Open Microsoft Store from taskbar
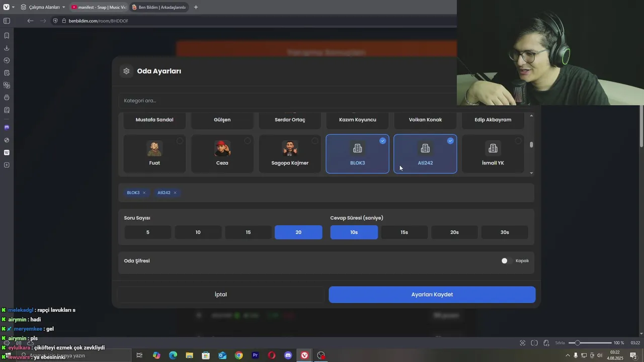The height and width of the screenshot is (362, 644). (x=206, y=355)
